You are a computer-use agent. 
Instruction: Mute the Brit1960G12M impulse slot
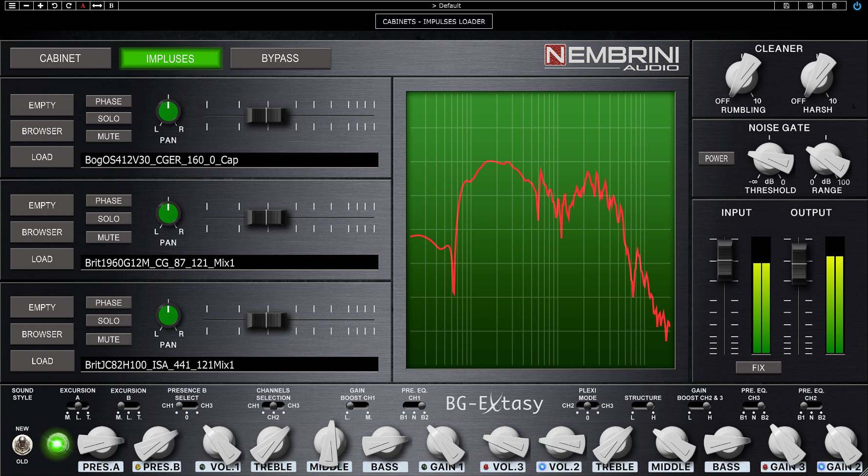[108, 237]
